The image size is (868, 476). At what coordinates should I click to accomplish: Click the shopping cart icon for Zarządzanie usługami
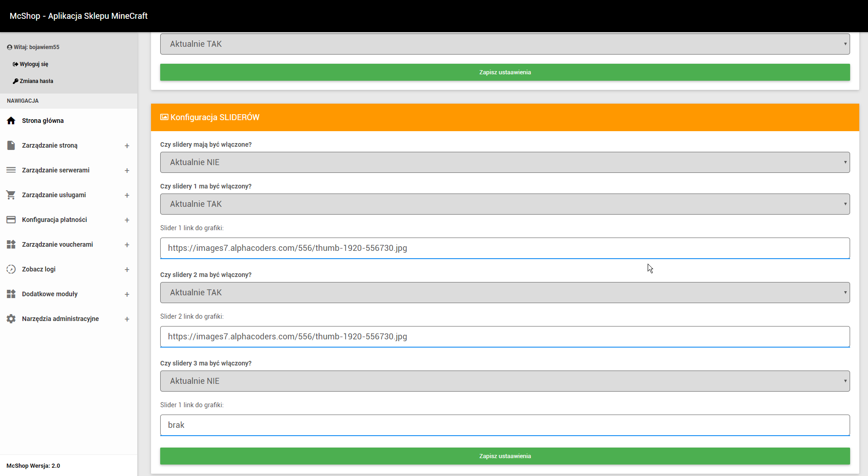11,195
